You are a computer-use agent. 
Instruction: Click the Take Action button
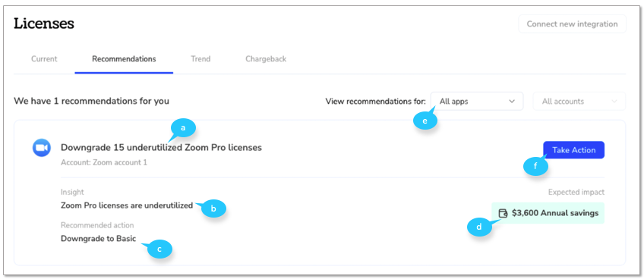point(574,150)
